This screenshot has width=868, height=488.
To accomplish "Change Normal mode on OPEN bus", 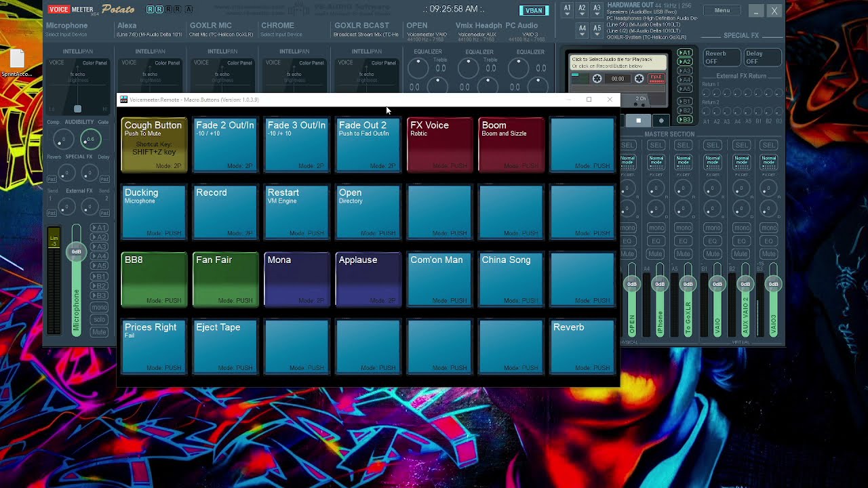I will [628, 163].
